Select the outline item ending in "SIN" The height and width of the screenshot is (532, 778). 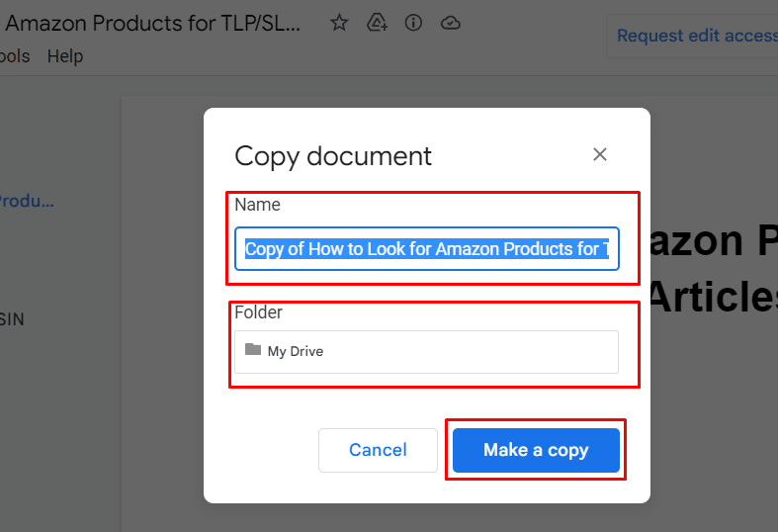[12, 319]
